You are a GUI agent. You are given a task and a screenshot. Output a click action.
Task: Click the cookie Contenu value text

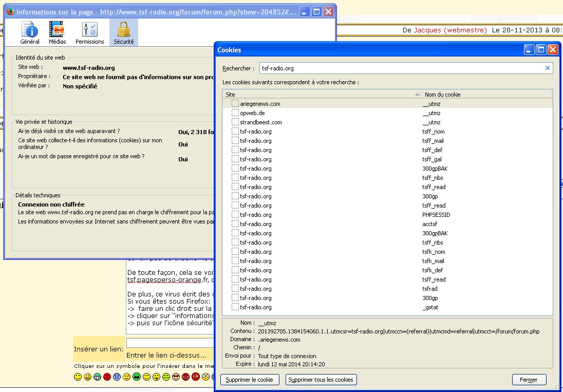pyautogui.click(x=399, y=331)
